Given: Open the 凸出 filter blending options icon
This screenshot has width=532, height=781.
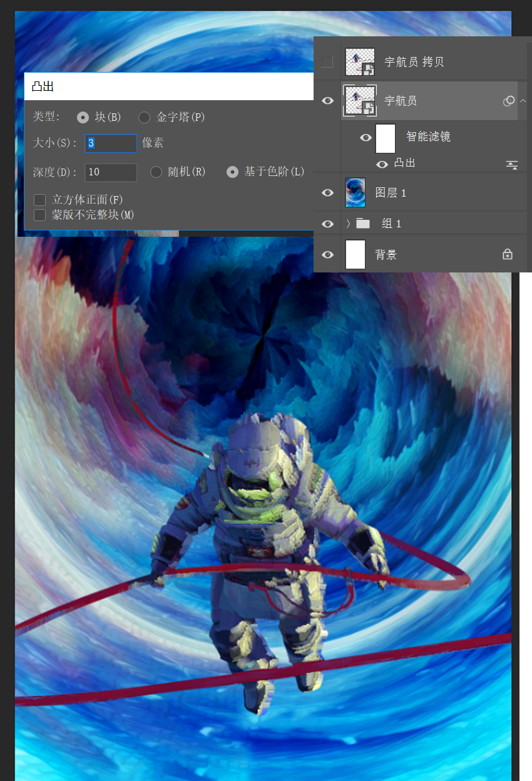Looking at the screenshot, I should pyautogui.click(x=512, y=165).
